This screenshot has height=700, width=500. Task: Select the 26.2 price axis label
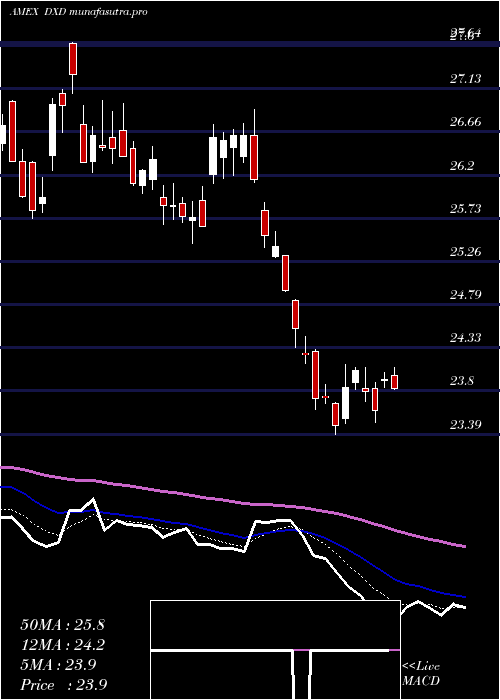point(461,166)
